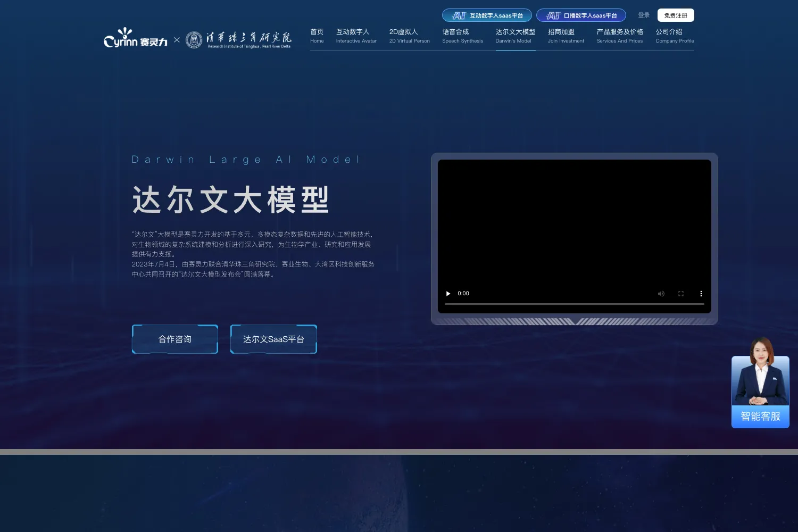
Task: Click the Cyrinn 赛灵力 logo
Action: tap(136, 38)
